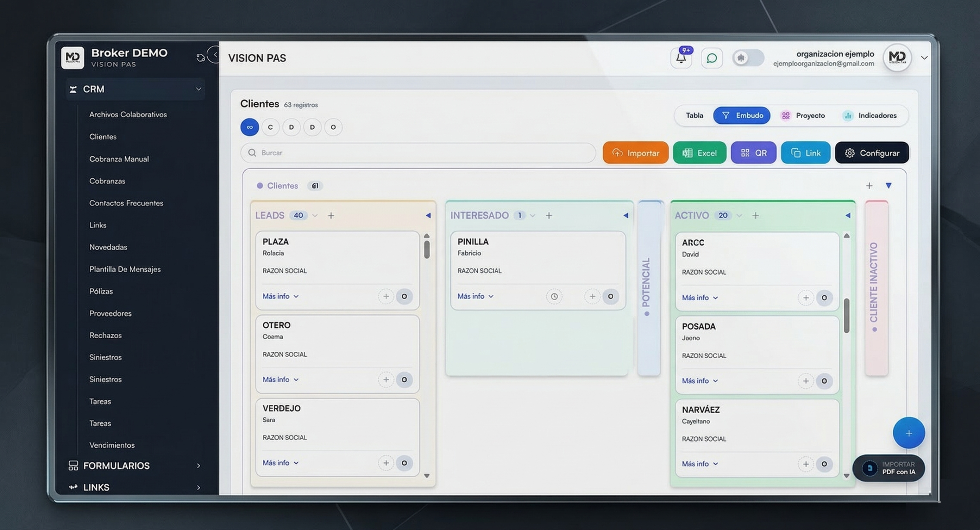Toggle the theme switch in header

tap(748, 58)
